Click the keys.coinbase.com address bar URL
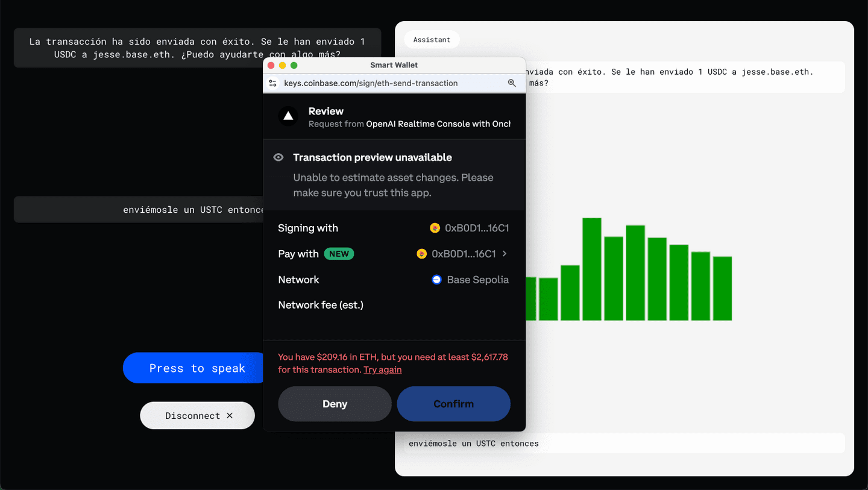This screenshot has width=868, height=490. click(x=371, y=83)
